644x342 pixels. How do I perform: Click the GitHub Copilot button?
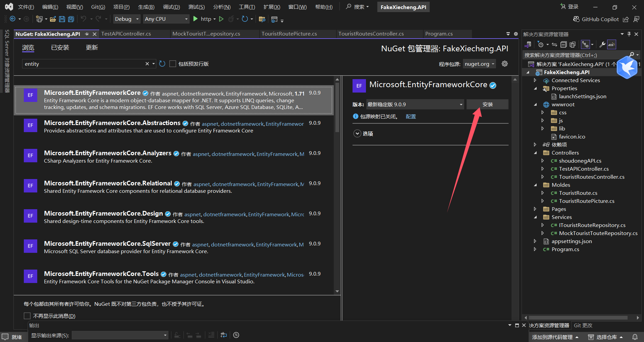pos(596,19)
